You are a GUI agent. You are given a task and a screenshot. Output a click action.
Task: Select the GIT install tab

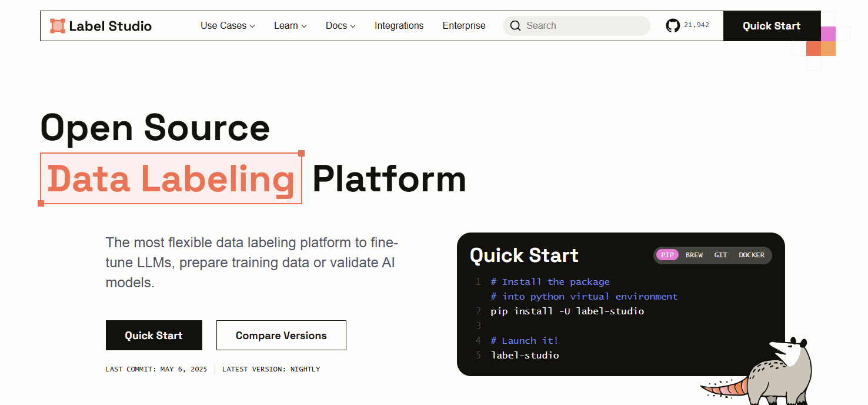coord(720,255)
